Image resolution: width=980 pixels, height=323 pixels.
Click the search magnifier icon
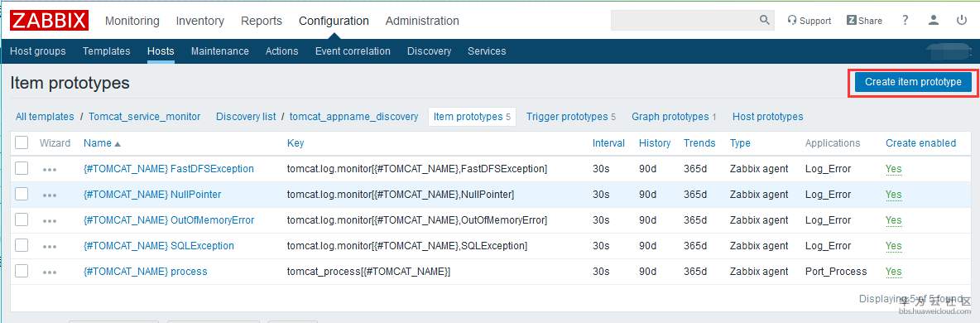point(764,20)
